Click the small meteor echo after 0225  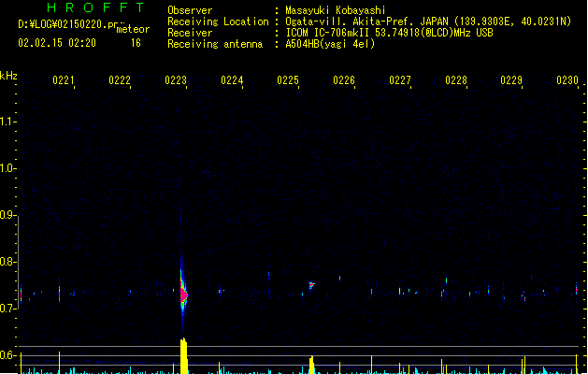pos(311,286)
